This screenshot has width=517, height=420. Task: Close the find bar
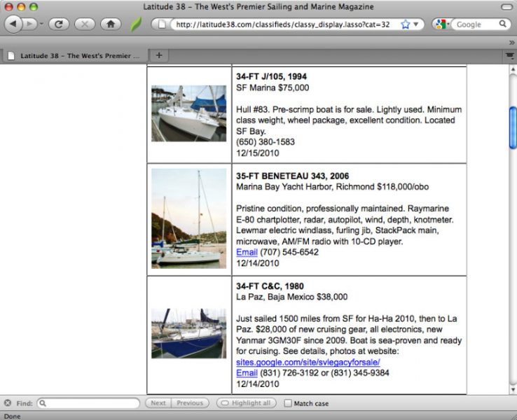pos(8,403)
